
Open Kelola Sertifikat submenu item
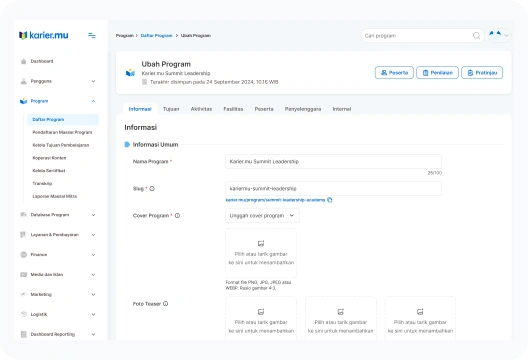(49, 171)
